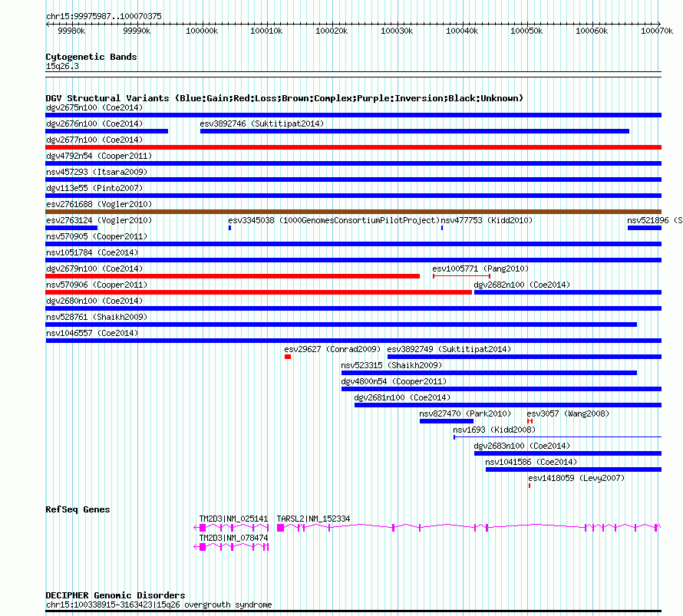Select the DGV Structural Variants track title

pos(285,98)
